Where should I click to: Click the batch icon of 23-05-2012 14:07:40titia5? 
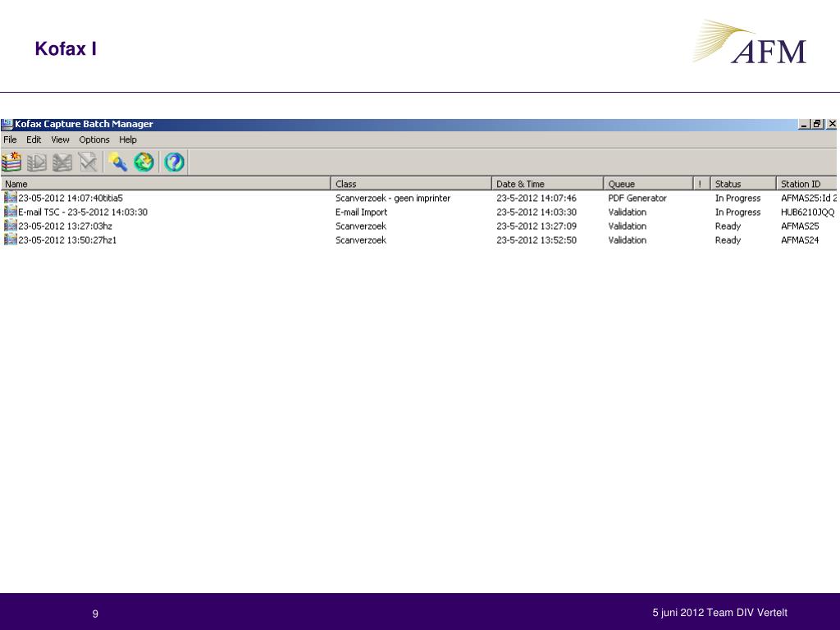(x=10, y=198)
